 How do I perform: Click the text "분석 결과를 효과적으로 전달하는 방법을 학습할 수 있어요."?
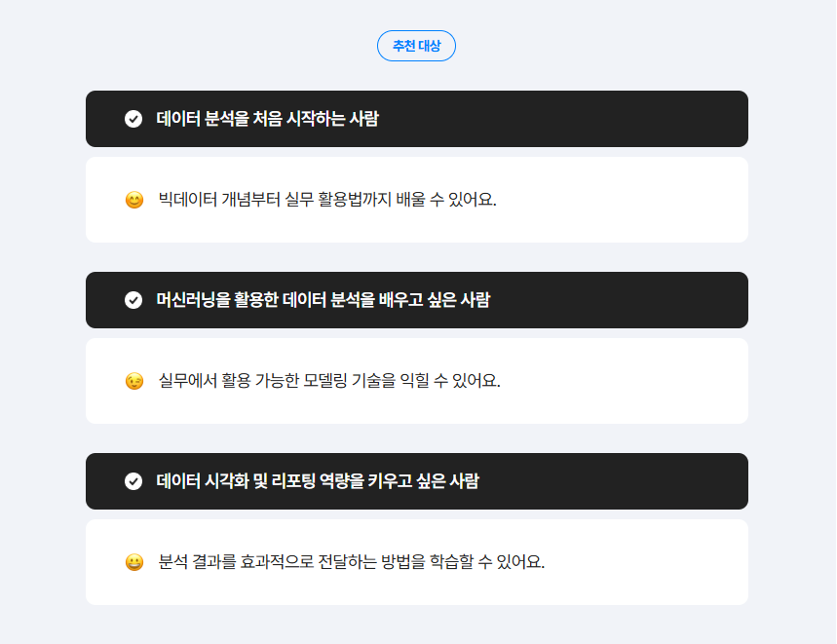tap(352, 562)
